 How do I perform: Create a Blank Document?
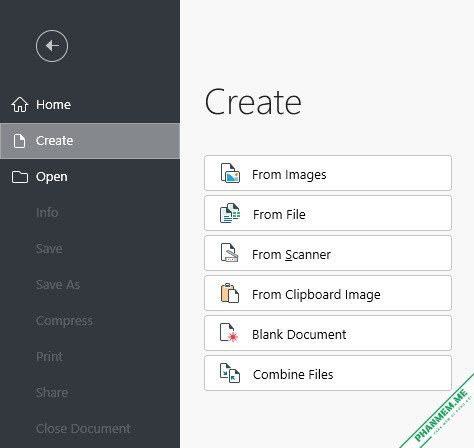point(328,333)
